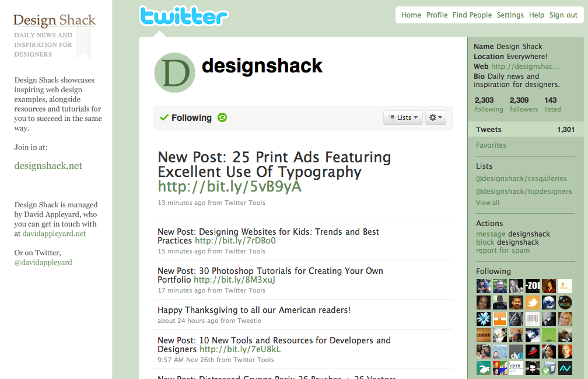Open the bit.ly/7eU8kL link
The image size is (588, 379).
coord(240,349)
